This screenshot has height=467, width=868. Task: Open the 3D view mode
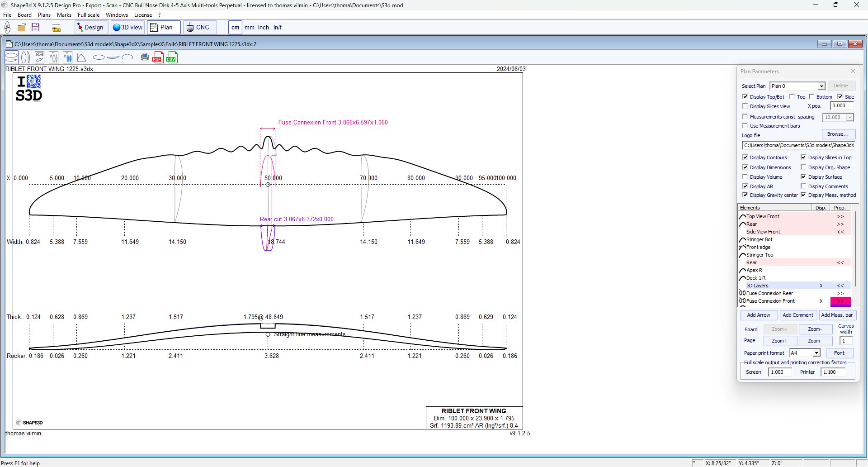(x=128, y=27)
